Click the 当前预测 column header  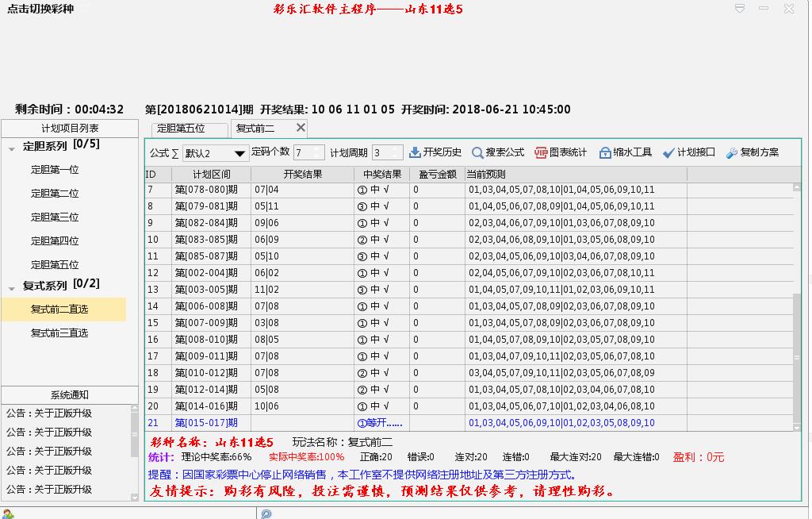tap(576, 175)
